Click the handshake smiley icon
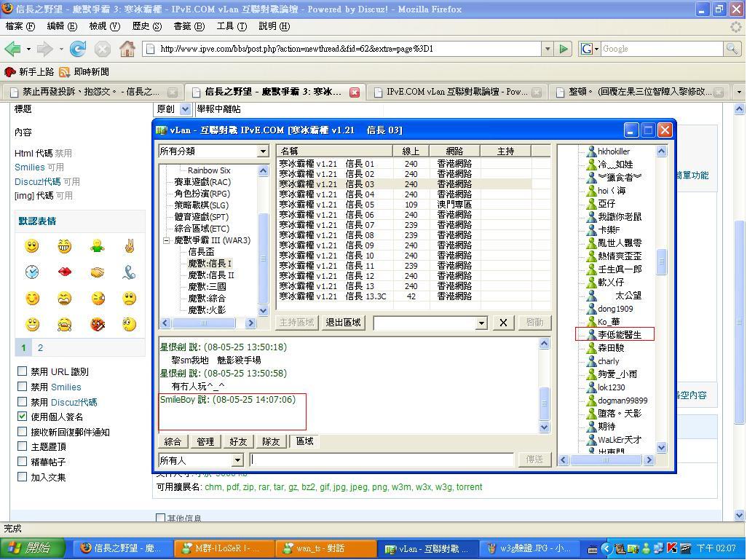 (x=97, y=272)
